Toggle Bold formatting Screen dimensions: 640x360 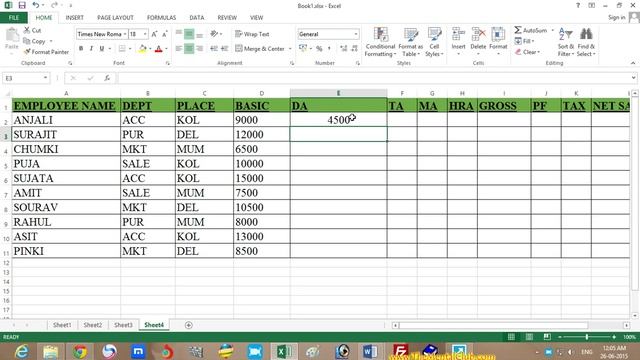81,49
